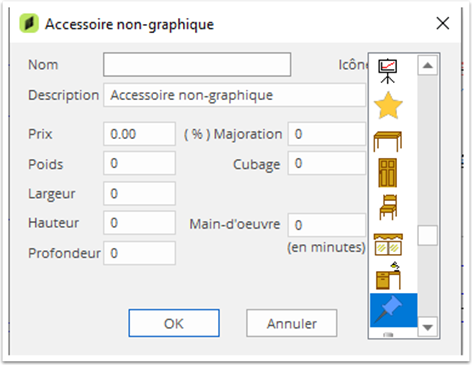This screenshot has width=472, height=365.
Task: Click the OK button
Action: (174, 323)
